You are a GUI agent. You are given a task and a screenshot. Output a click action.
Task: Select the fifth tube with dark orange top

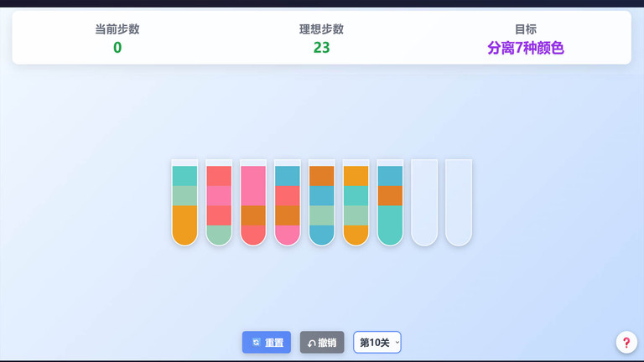322,203
